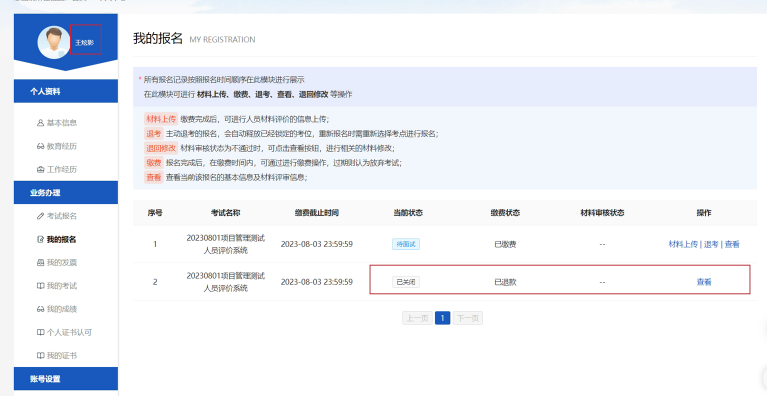Viewport: 767px width, 396px height.
Task: Click the 我的报名 page heading
Action: (158, 39)
